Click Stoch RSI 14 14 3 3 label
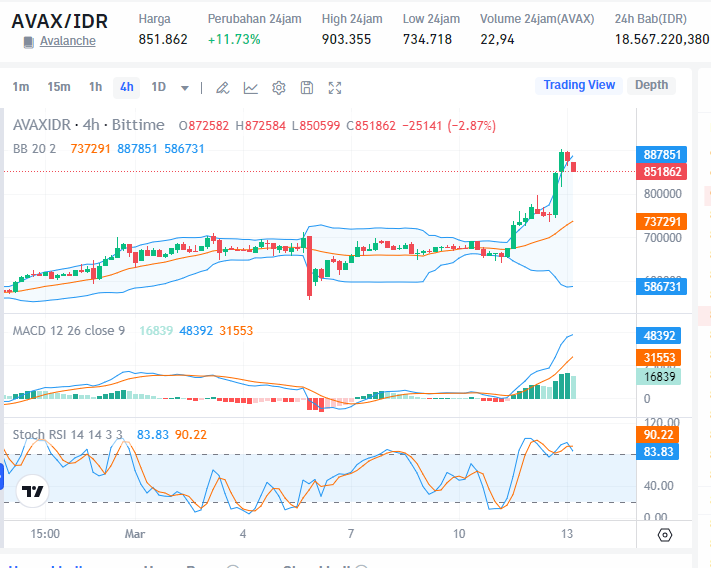The height and width of the screenshot is (568, 711). click(68, 435)
